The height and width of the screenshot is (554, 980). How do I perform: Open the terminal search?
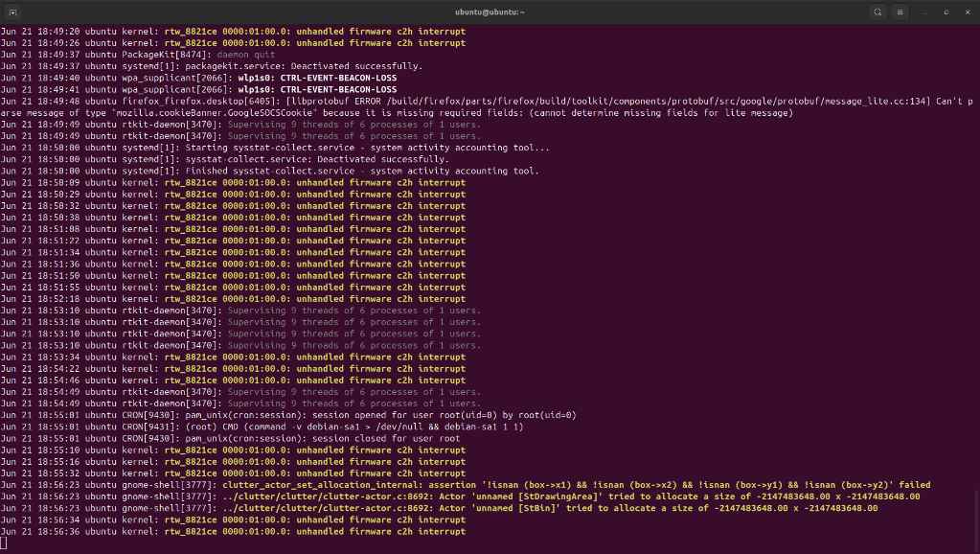pos(877,12)
